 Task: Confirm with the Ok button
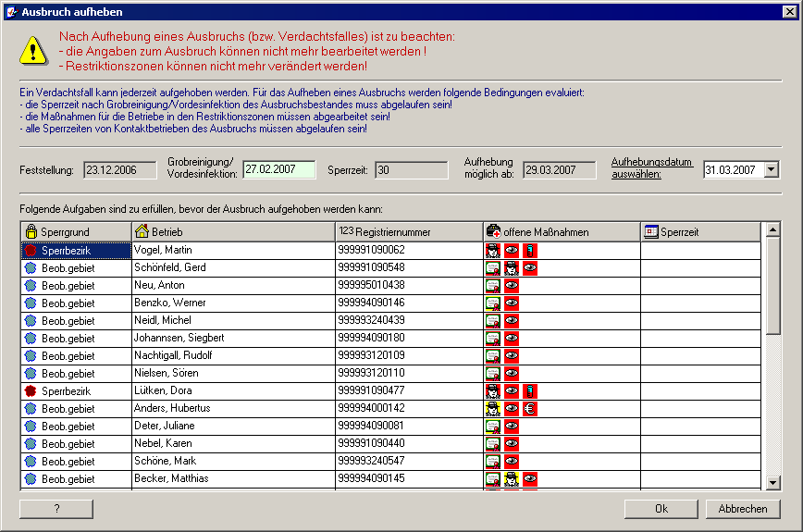pyautogui.click(x=661, y=509)
